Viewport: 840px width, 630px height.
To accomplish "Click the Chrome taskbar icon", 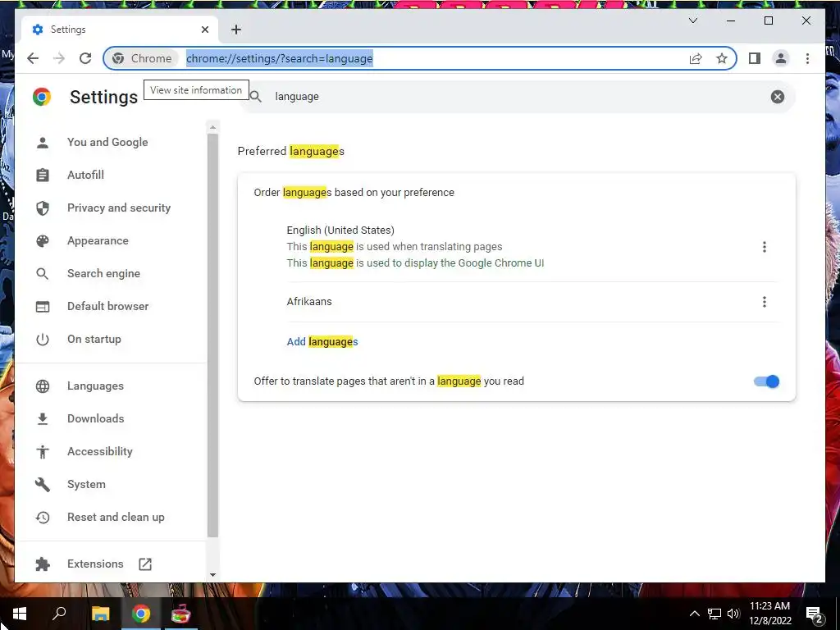I will point(141,614).
